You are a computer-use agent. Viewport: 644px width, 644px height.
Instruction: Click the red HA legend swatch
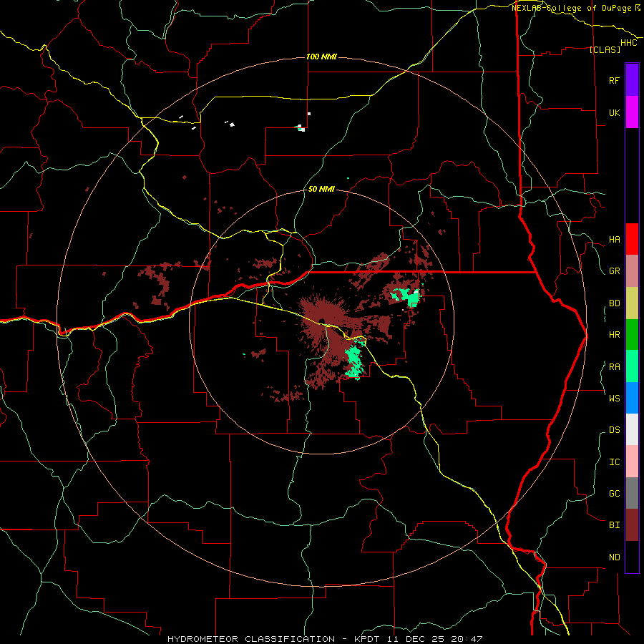tap(632, 239)
